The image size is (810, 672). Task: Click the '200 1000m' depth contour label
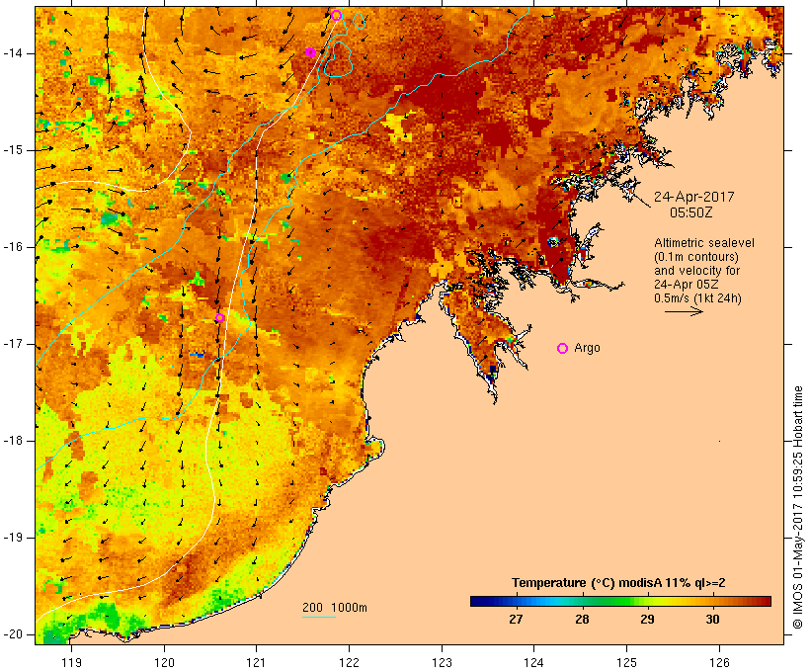(x=335, y=608)
